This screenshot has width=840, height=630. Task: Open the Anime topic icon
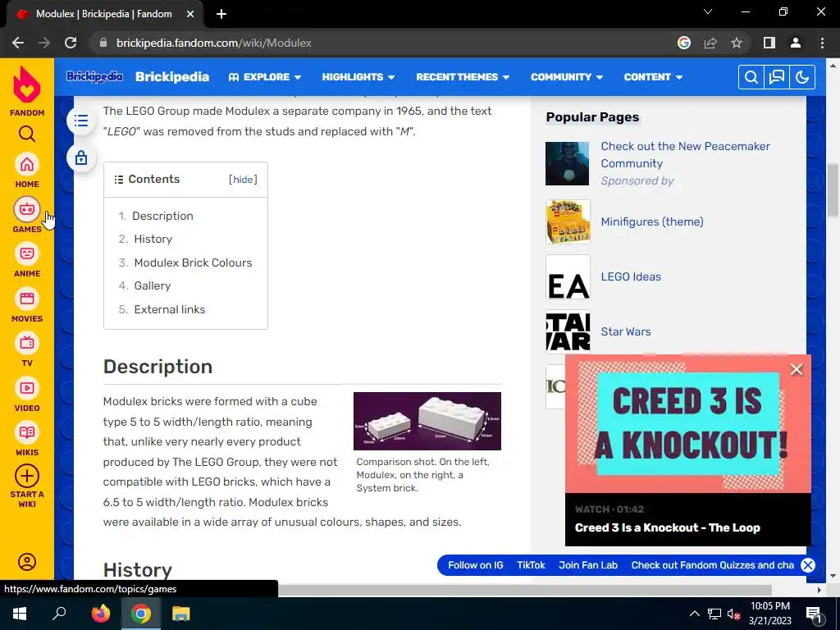(x=27, y=253)
